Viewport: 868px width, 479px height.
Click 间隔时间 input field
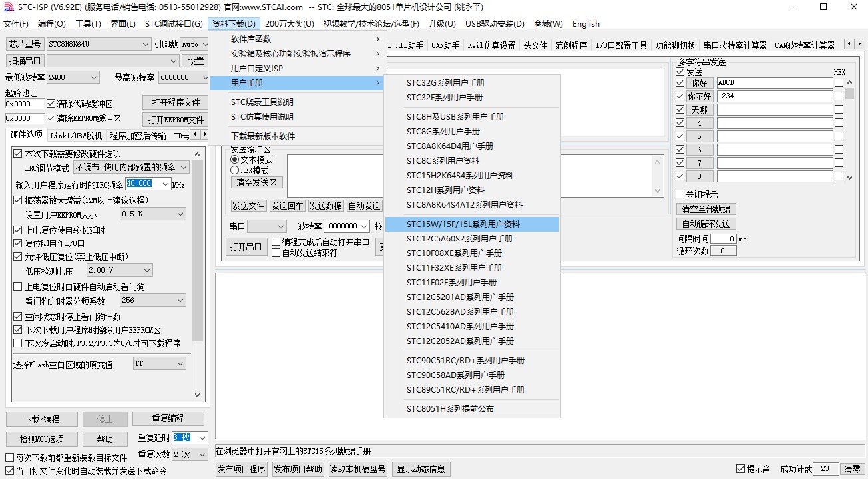tap(723, 239)
